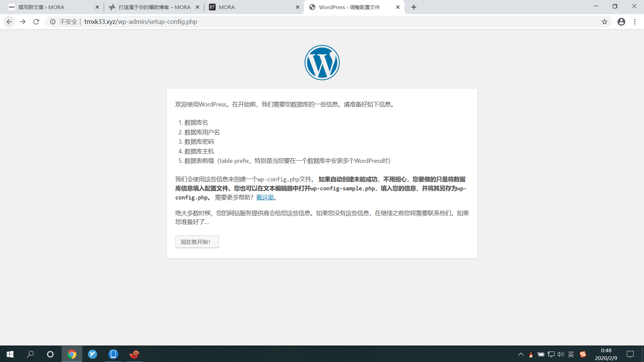Open network status tray icon
644x362 pixels.
[551, 354]
